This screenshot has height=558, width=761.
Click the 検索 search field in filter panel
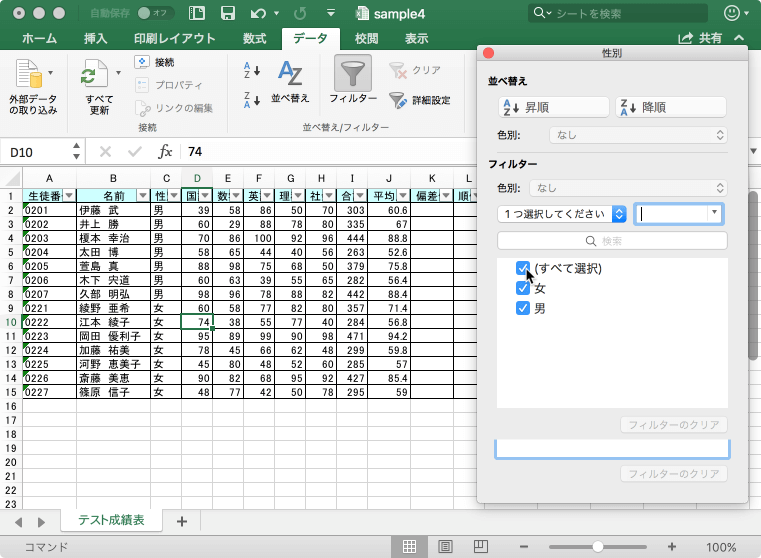pos(612,241)
